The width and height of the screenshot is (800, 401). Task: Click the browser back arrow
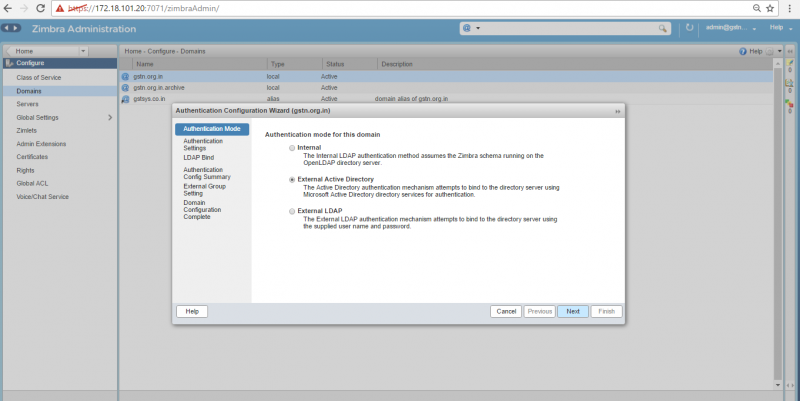click(8, 8)
